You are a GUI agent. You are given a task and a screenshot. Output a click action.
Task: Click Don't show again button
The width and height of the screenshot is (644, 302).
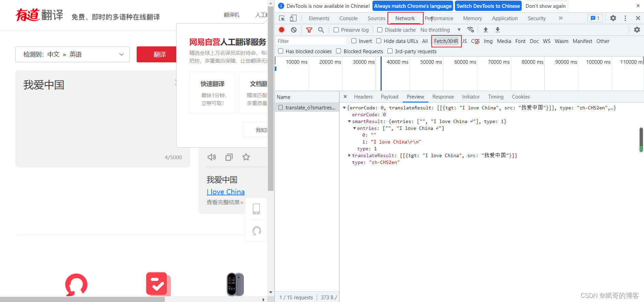click(546, 6)
